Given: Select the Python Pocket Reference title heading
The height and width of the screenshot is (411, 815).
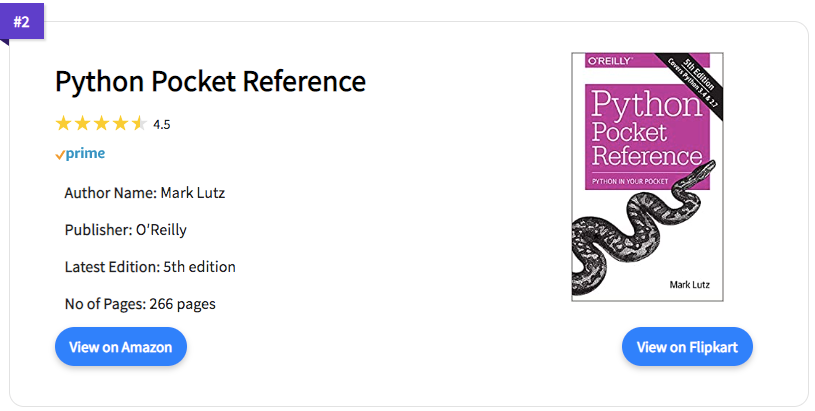Looking at the screenshot, I should (211, 81).
